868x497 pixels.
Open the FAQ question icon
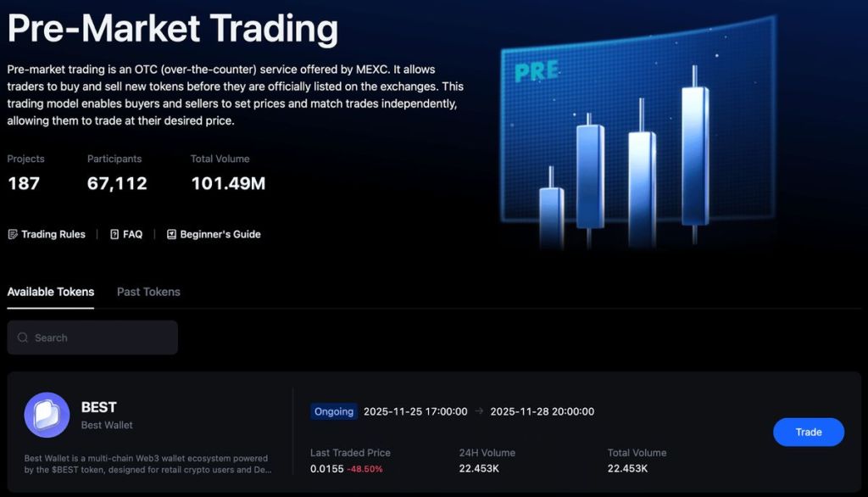114,234
